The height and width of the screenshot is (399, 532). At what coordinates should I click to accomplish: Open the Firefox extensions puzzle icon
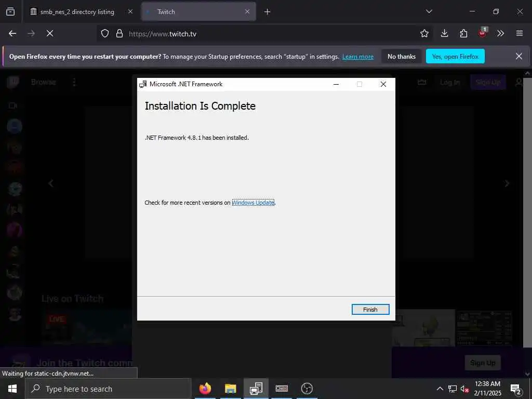click(x=463, y=33)
